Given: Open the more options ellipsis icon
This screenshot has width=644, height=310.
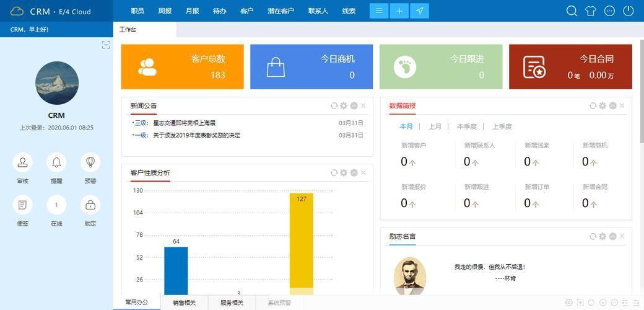Looking at the screenshot, I should (x=610, y=11).
